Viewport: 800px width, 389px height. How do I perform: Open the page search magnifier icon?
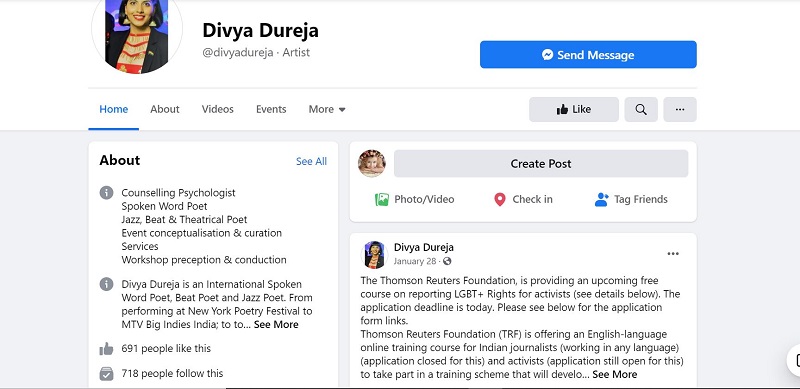(641, 109)
